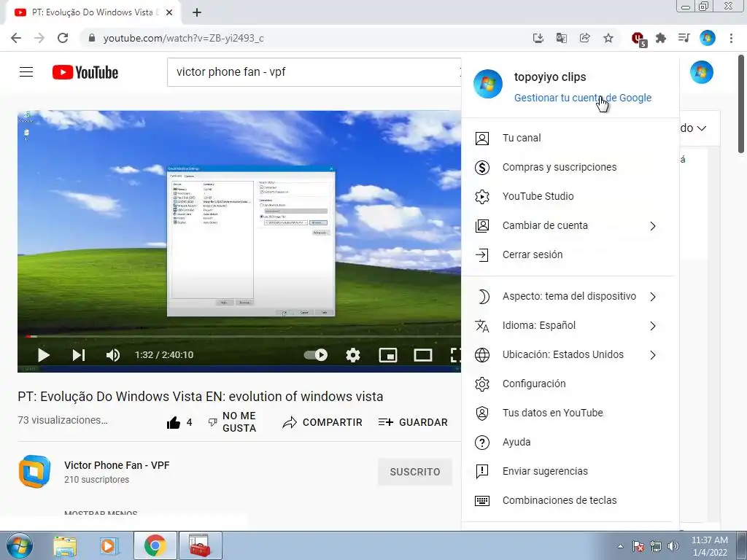The width and height of the screenshot is (747, 560).
Task: Show hidden tray icons arrow
Action: point(620,546)
